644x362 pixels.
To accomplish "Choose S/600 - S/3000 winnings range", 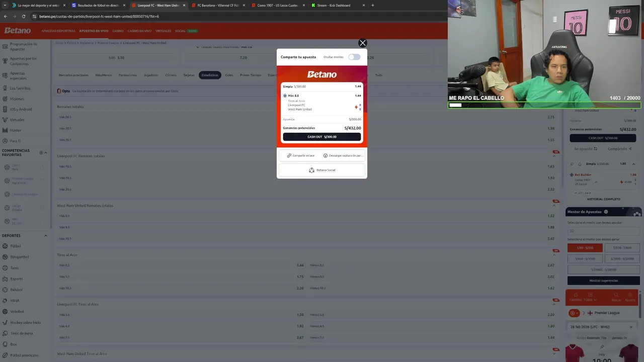I will tap(585, 258).
